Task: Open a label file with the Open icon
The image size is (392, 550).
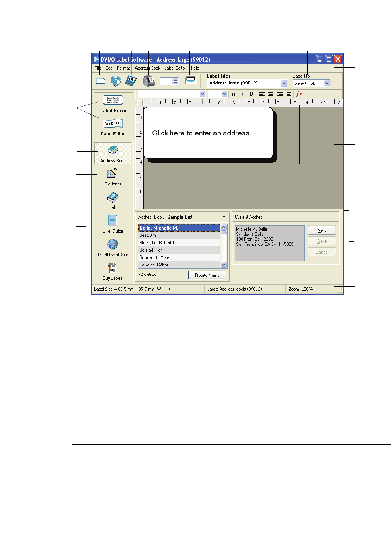Action: coord(116,81)
